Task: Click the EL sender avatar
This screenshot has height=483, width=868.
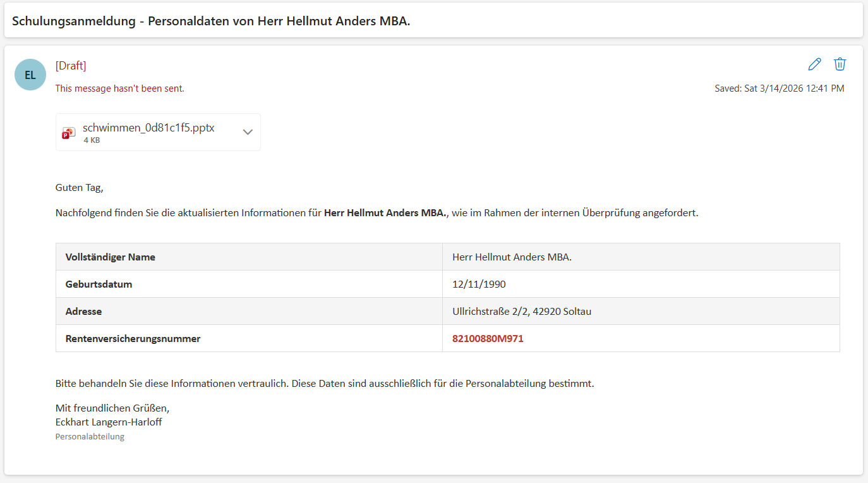Action: (x=30, y=75)
